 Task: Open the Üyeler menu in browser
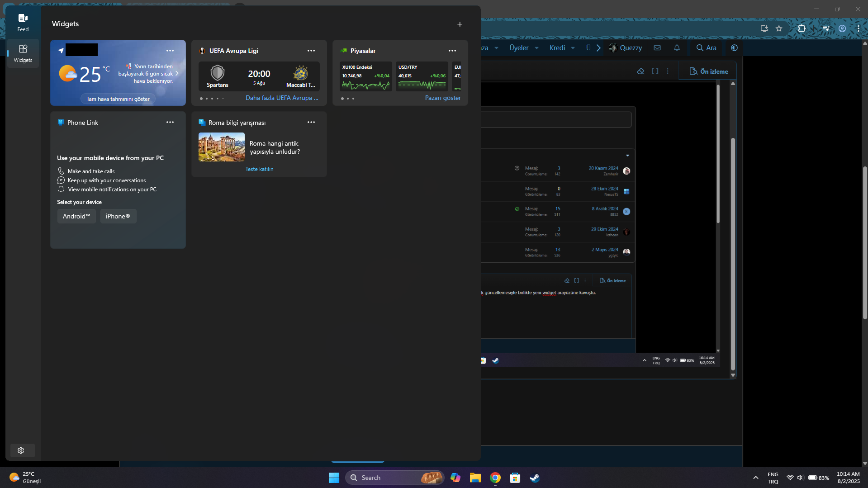pos(519,48)
